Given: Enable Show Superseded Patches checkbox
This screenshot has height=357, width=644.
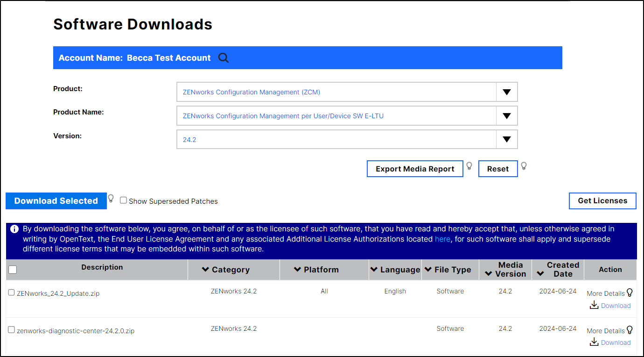Looking at the screenshot, I should pos(123,200).
